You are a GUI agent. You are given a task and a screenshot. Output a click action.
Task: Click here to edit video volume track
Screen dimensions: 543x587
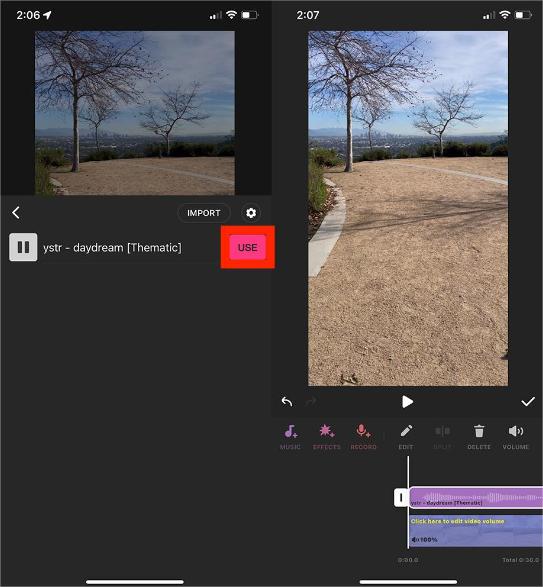click(x=476, y=531)
